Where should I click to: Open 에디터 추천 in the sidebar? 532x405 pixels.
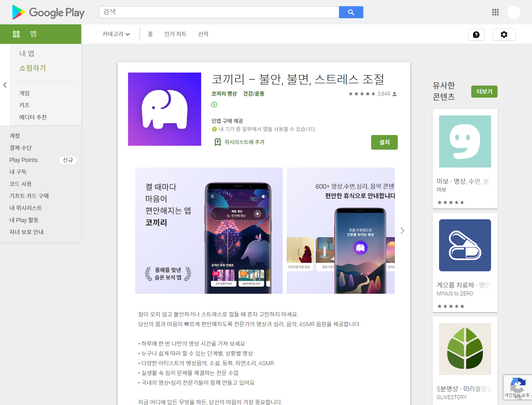[x=33, y=117]
